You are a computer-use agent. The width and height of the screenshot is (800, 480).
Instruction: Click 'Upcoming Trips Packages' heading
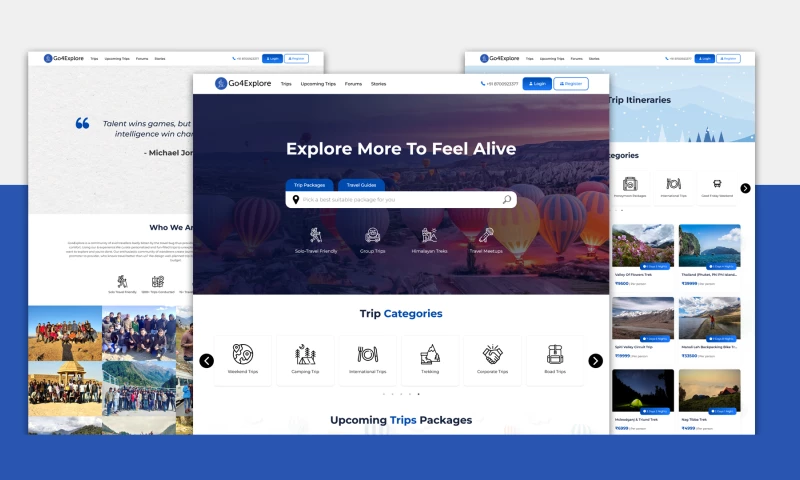coord(401,420)
